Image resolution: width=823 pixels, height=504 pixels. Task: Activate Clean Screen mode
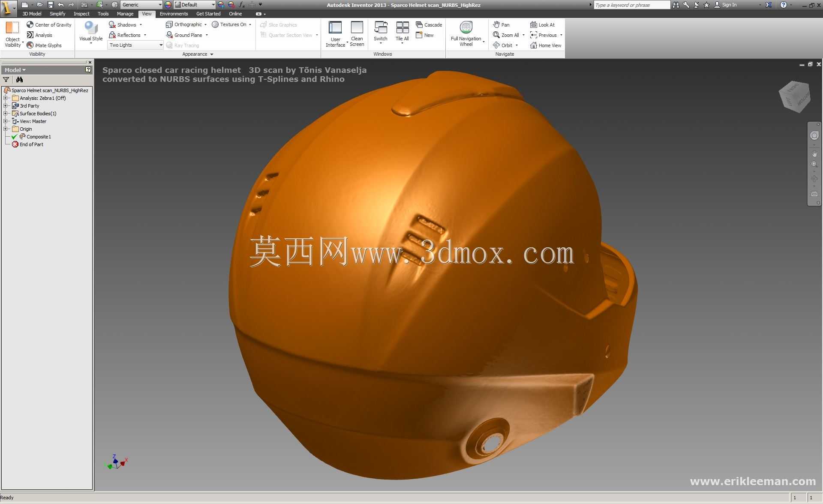tap(357, 34)
